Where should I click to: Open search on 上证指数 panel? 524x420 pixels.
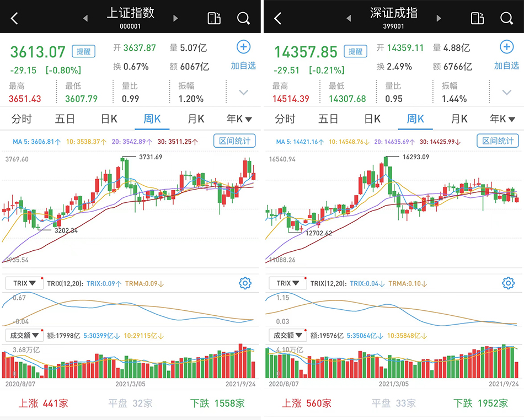coord(243,18)
